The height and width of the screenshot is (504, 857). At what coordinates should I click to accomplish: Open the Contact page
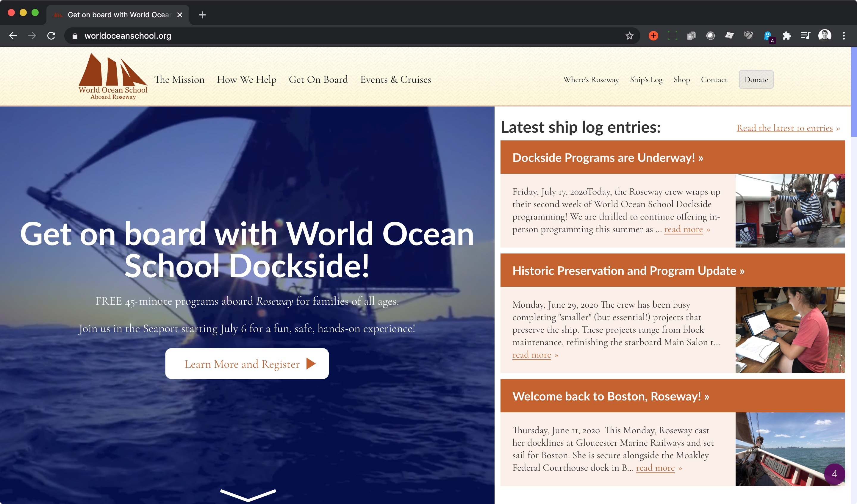pos(714,79)
